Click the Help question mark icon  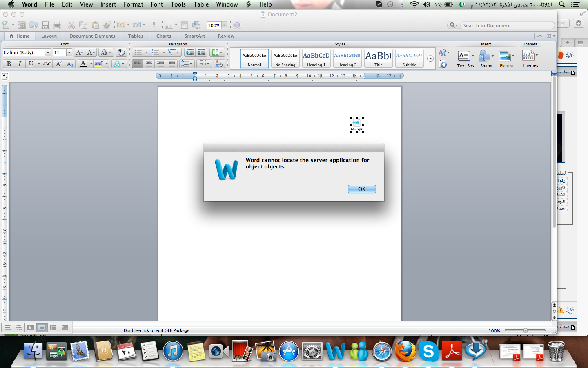[x=237, y=25]
